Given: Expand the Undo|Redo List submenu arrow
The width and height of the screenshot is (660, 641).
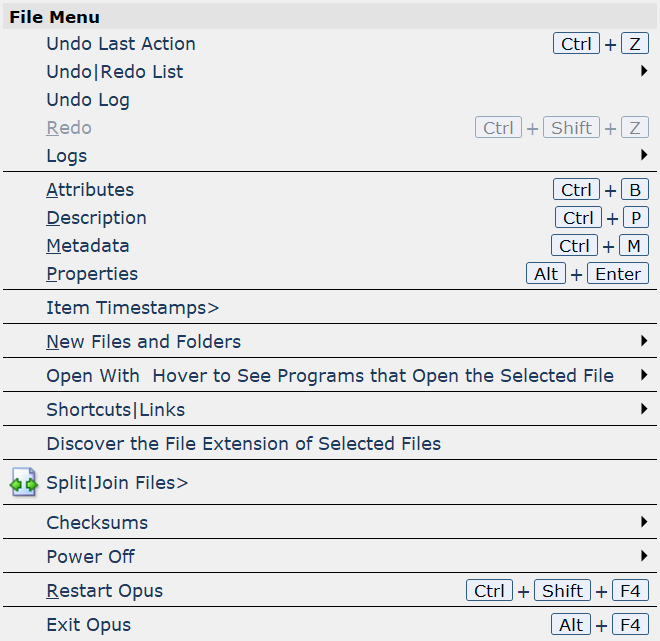Looking at the screenshot, I should coord(644,71).
